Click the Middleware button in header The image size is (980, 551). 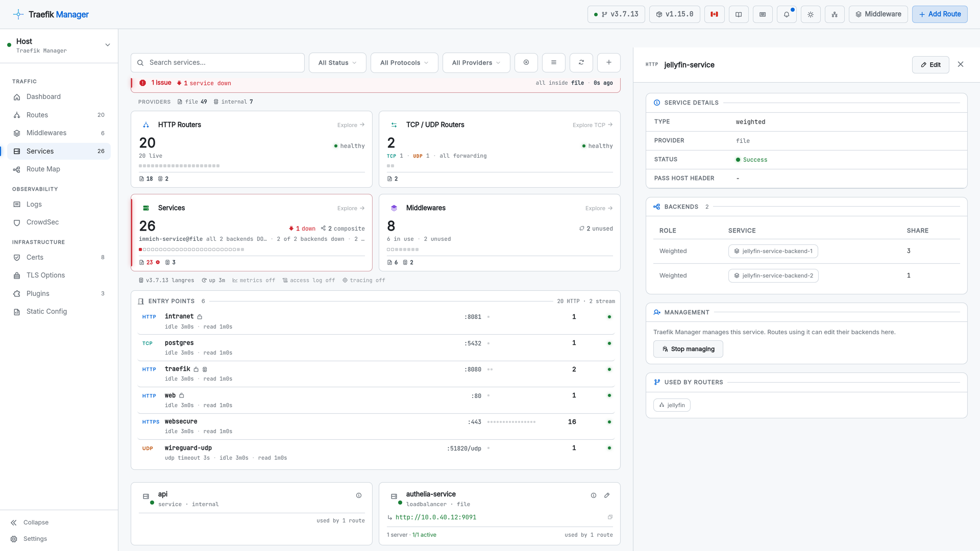(x=878, y=14)
